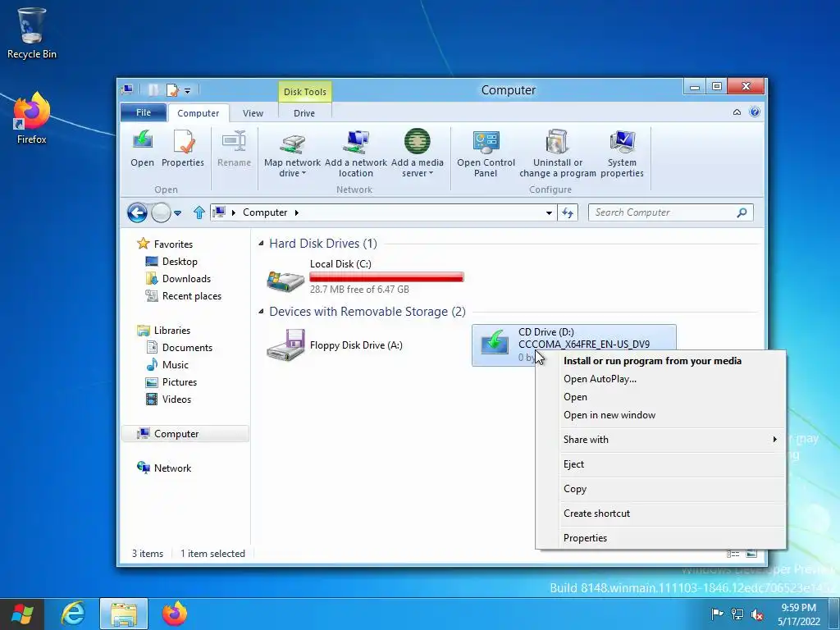Click the muted volume tray icon
This screenshot has width=840, height=630.
click(757, 614)
